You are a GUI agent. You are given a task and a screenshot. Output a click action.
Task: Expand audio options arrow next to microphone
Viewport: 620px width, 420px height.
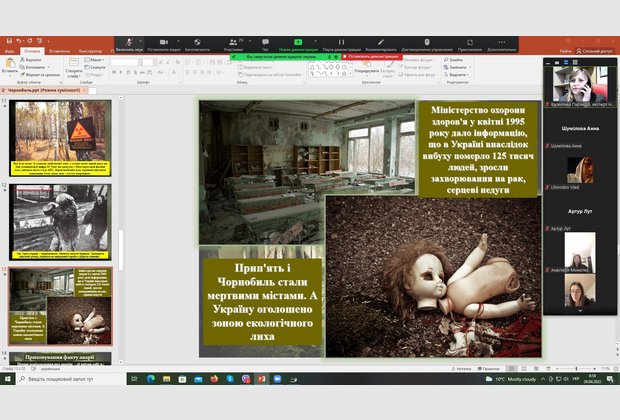point(142,43)
